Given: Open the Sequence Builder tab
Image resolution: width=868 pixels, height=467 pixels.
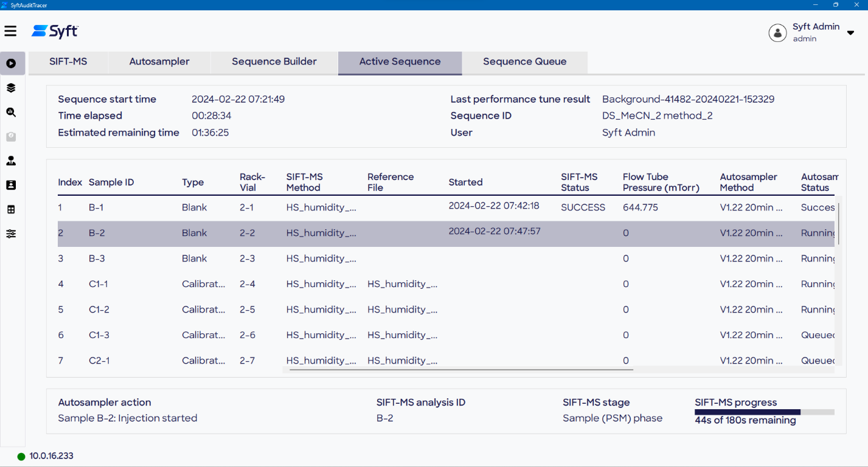Looking at the screenshot, I should [x=274, y=61].
